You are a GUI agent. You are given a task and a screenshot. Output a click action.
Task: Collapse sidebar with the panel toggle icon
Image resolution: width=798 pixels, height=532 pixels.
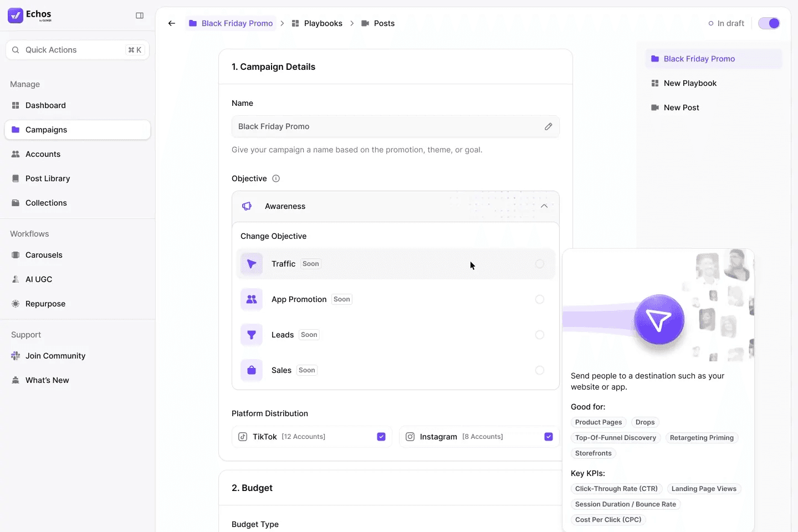(140, 16)
